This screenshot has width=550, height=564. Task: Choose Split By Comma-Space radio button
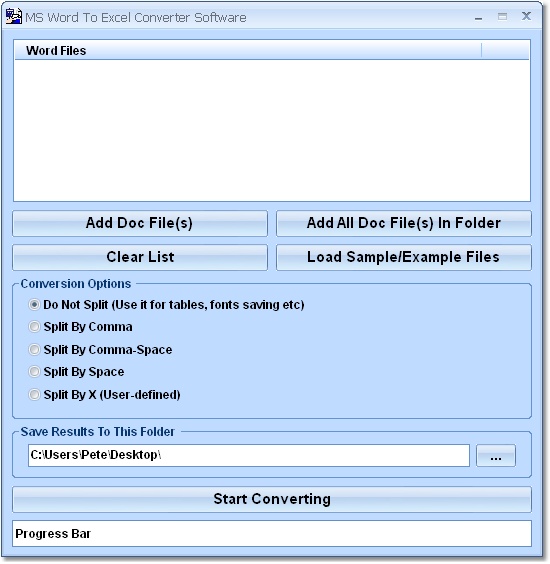pos(34,349)
